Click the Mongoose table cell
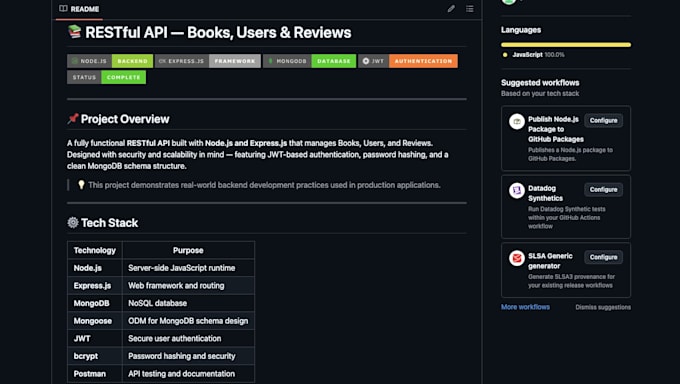 (x=95, y=321)
